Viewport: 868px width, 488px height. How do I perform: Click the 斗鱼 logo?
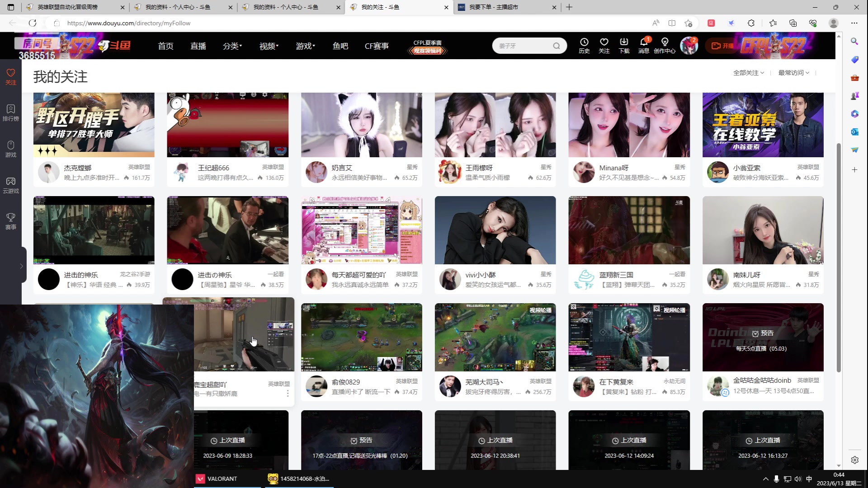pos(115,46)
